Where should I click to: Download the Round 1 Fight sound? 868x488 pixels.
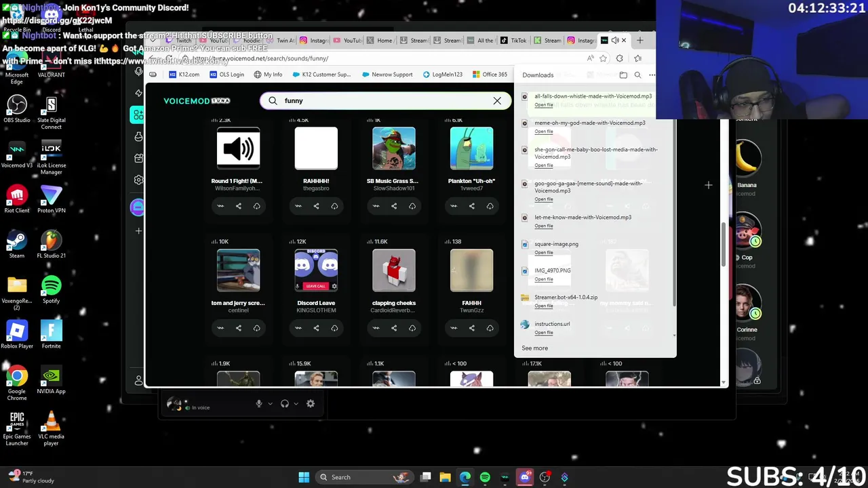(257, 206)
